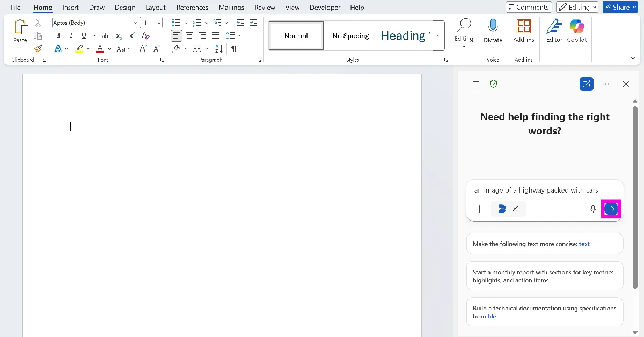Click the Format Painter icon
Image resolution: width=644 pixels, height=337 pixels.
(x=38, y=48)
